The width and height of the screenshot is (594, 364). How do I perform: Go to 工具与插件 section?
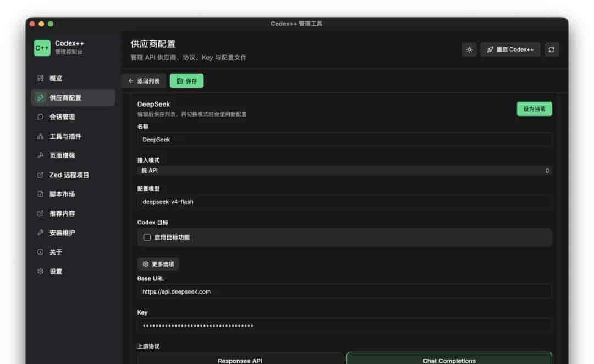[73, 136]
